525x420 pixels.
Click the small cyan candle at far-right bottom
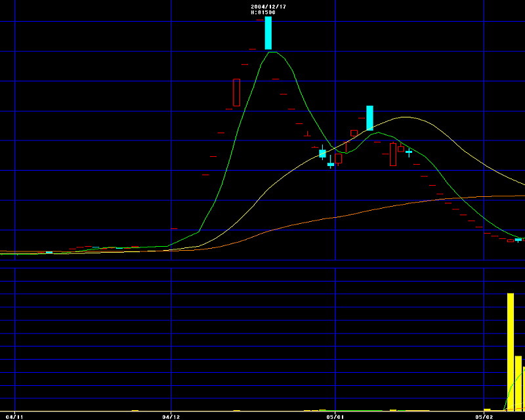(x=518, y=240)
